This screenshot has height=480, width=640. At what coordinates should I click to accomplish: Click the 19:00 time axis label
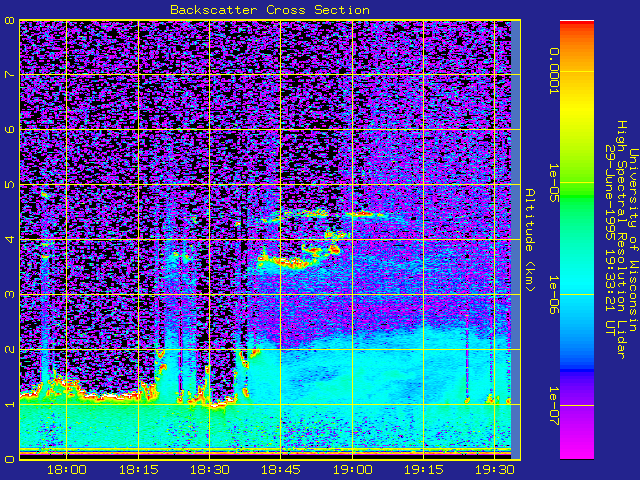click(x=352, y=470)
